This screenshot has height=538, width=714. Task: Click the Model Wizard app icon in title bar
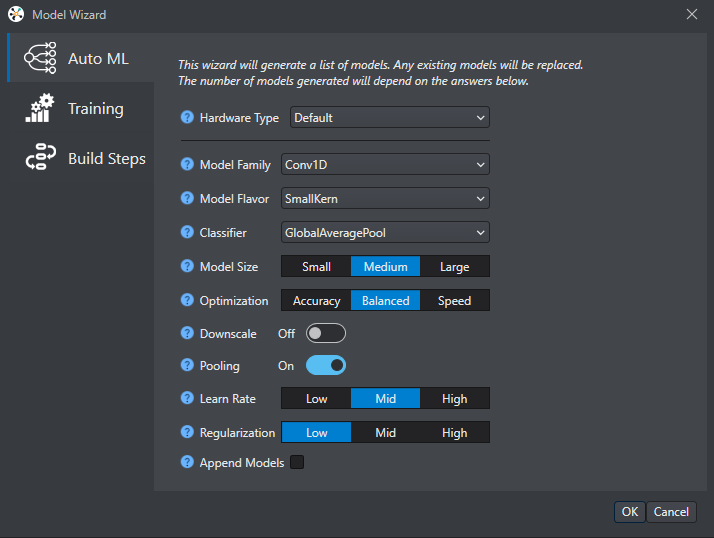[x=16, y=15]
